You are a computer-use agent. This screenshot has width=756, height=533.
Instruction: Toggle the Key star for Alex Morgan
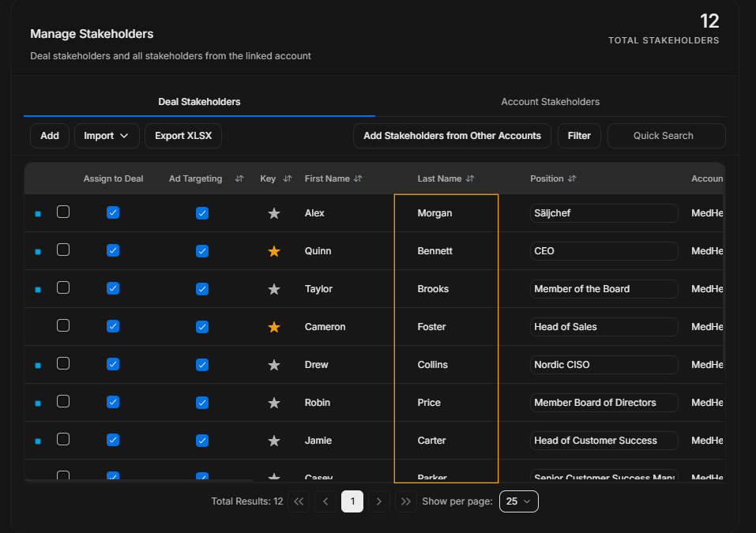[274, 213]
